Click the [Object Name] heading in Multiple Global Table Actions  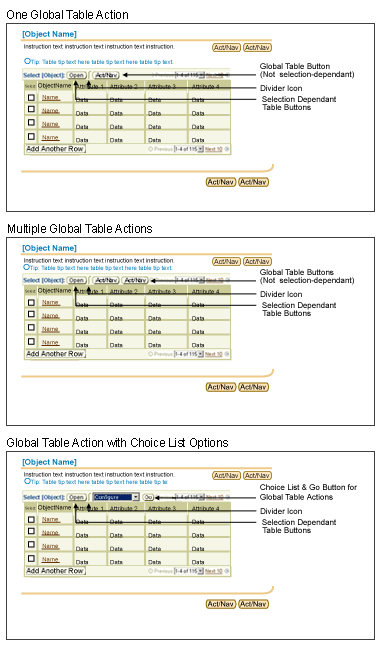click(49, 248)
